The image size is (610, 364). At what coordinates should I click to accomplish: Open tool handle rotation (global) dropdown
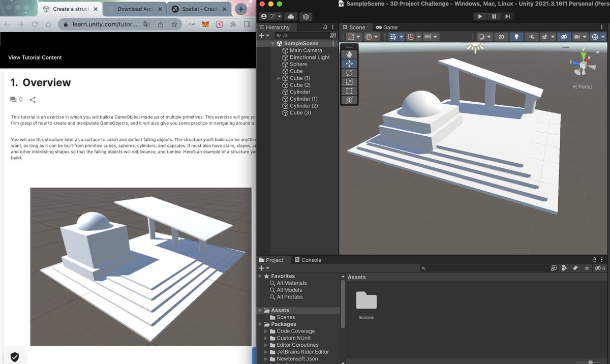[x=371, y=37]
